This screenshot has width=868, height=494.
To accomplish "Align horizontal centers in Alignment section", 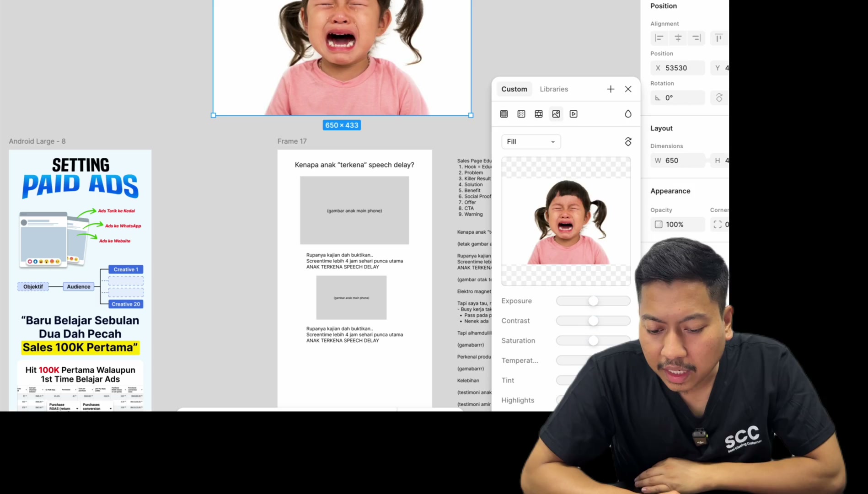I will [x=678, y=38].
